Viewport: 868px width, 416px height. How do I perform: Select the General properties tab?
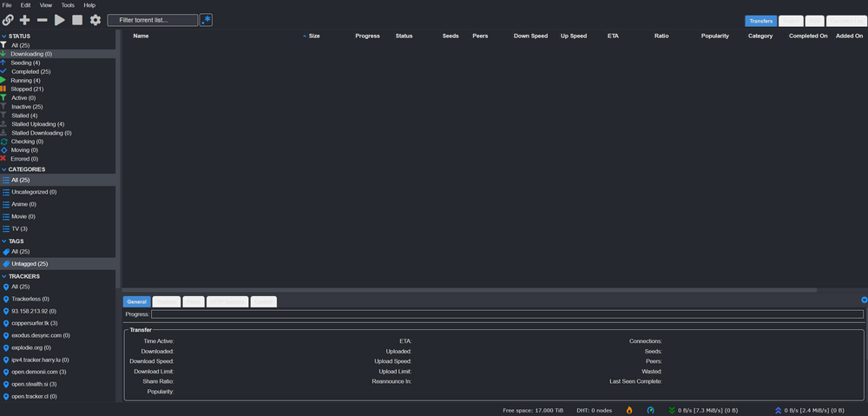click(x=137, y=302)
